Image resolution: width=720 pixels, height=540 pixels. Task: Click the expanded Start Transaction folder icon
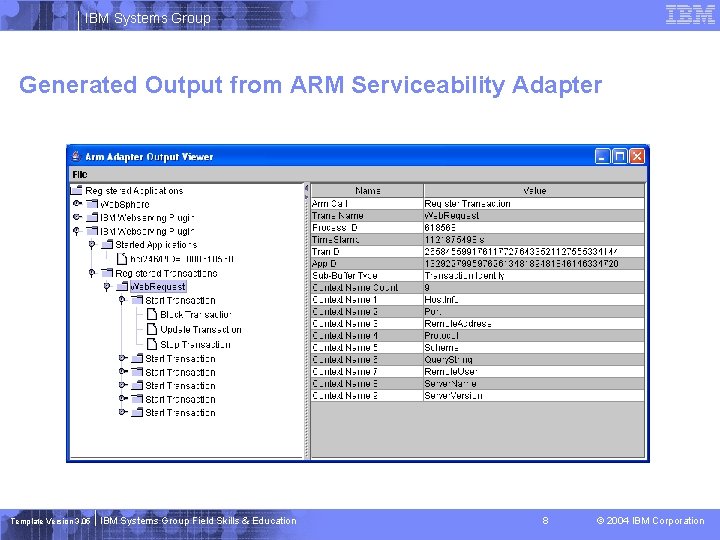[x=137, y=300]
